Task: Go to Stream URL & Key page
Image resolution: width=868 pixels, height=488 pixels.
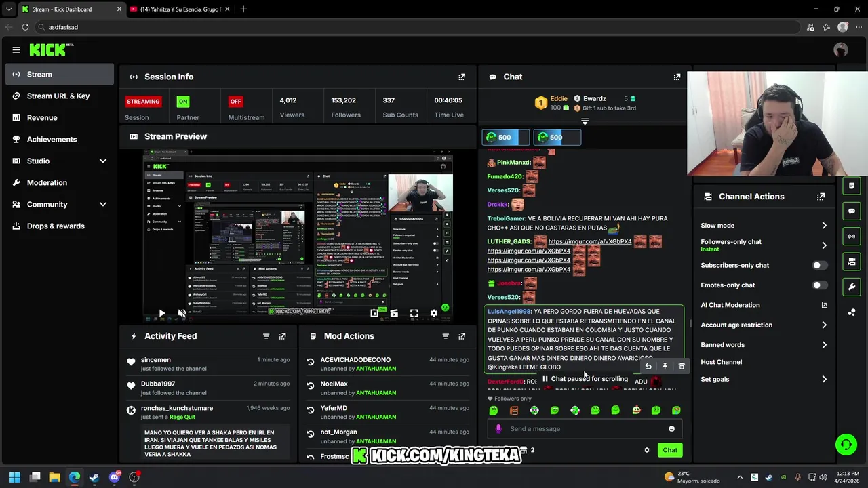Action: click(x=60, y=96)
